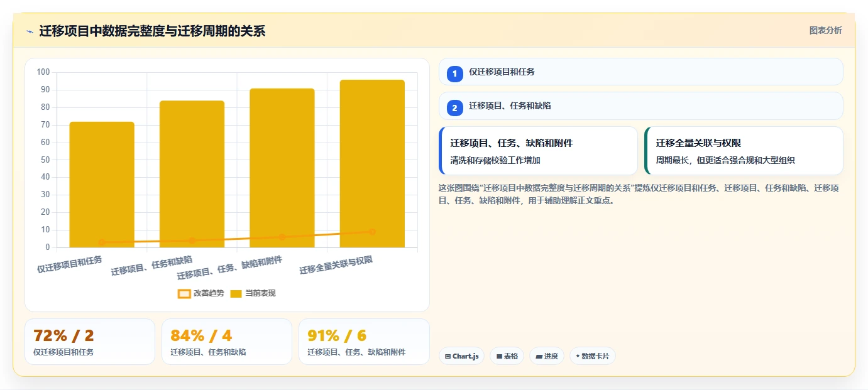Click the x-axis label 迁移全量关联与权限
Screen dimensions: 868x390
pyautogui.click(x=336, y=265)
